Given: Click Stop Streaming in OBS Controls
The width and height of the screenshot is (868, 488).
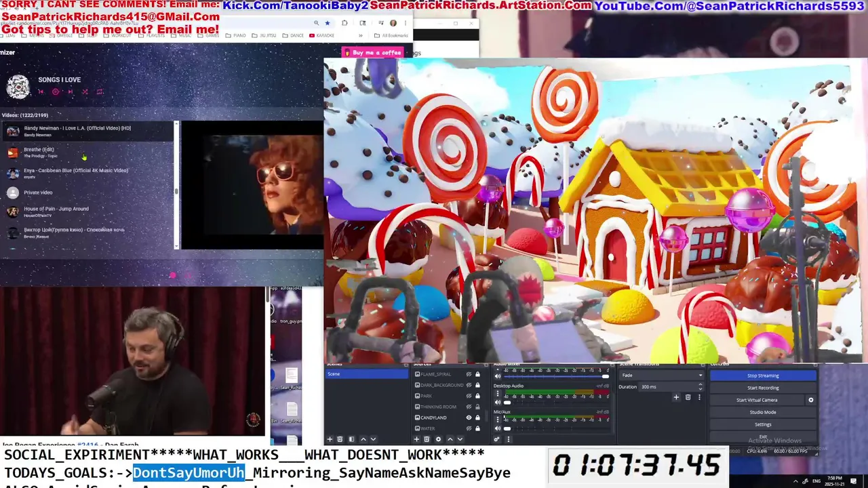Looking at the screenshot, I should (763, 375).
